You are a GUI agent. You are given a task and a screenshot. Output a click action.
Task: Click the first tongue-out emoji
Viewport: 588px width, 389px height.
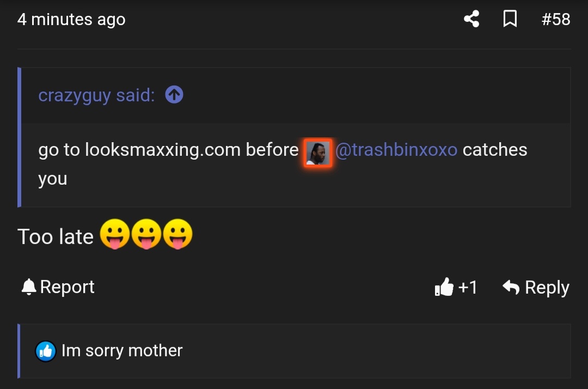coord(115,236)
